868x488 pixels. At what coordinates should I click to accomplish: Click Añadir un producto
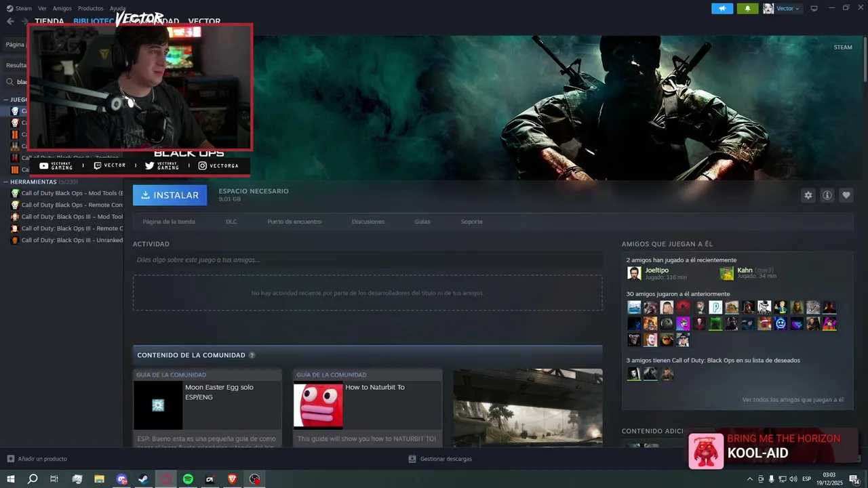tap(37, 459)
